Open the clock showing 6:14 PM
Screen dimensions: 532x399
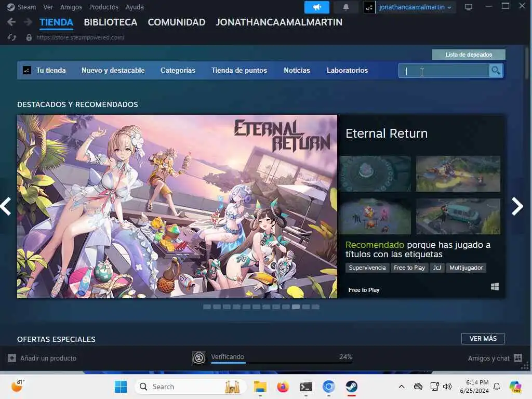[x=474, y=387]
